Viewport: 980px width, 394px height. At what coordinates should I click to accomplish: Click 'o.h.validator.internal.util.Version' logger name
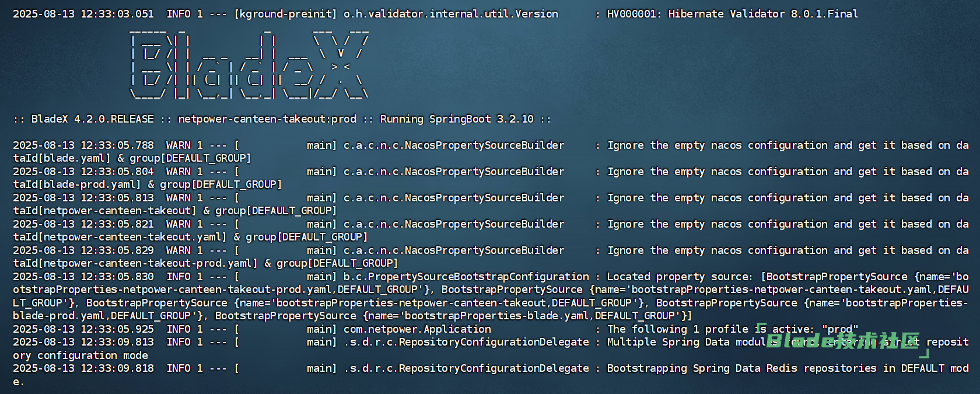pos(451,14)
